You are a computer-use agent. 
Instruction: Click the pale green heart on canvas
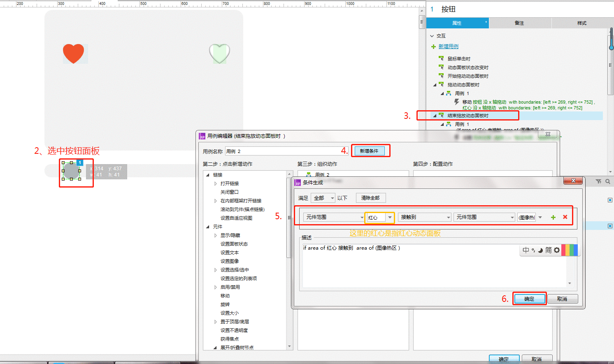point(219,53)
